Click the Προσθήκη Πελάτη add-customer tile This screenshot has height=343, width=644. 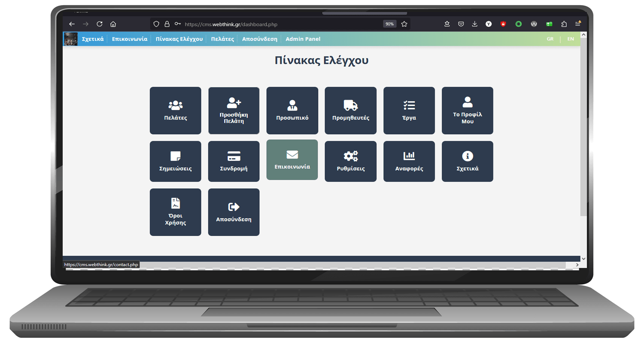[234, 111]
